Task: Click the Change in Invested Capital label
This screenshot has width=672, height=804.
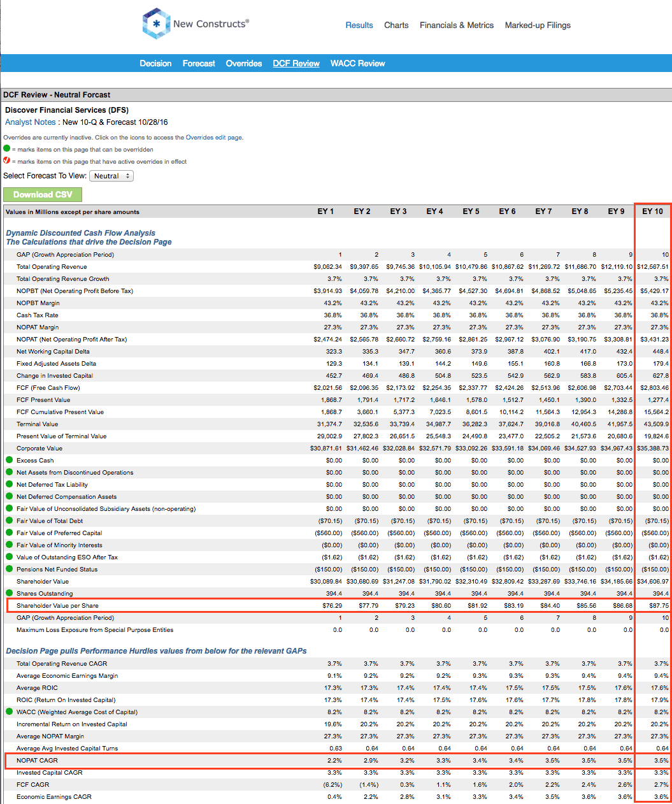Action: (x=55, y=375)
